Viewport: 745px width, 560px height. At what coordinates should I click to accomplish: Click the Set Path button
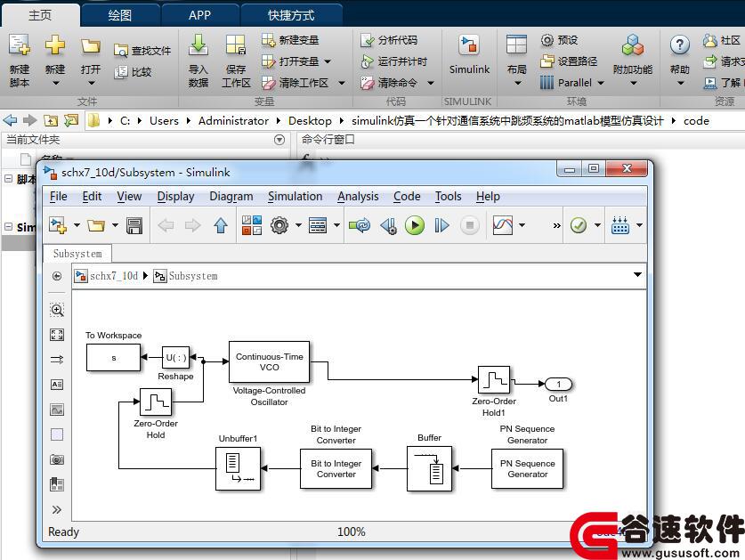[x=569, y=61]
